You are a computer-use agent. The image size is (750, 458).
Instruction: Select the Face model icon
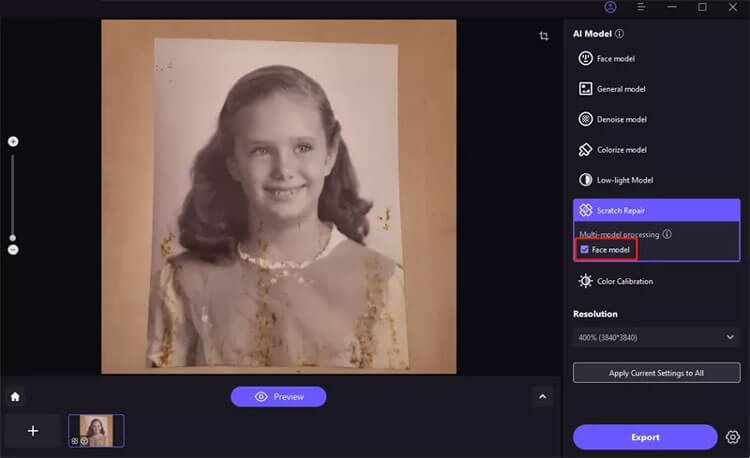click(586, 59)
